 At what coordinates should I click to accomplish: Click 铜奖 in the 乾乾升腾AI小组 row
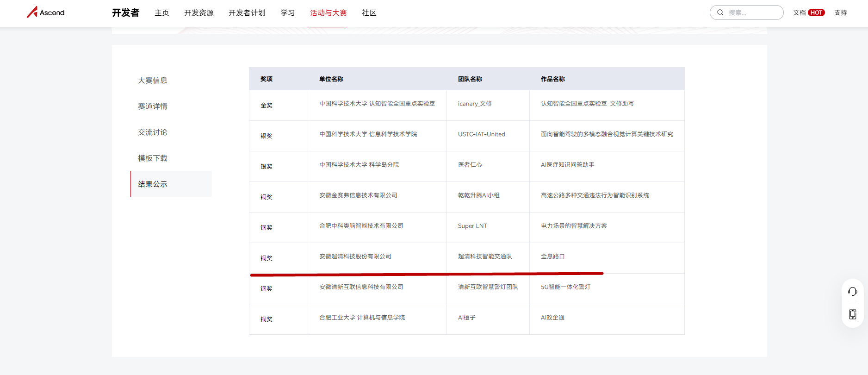(x=267, y=197)
